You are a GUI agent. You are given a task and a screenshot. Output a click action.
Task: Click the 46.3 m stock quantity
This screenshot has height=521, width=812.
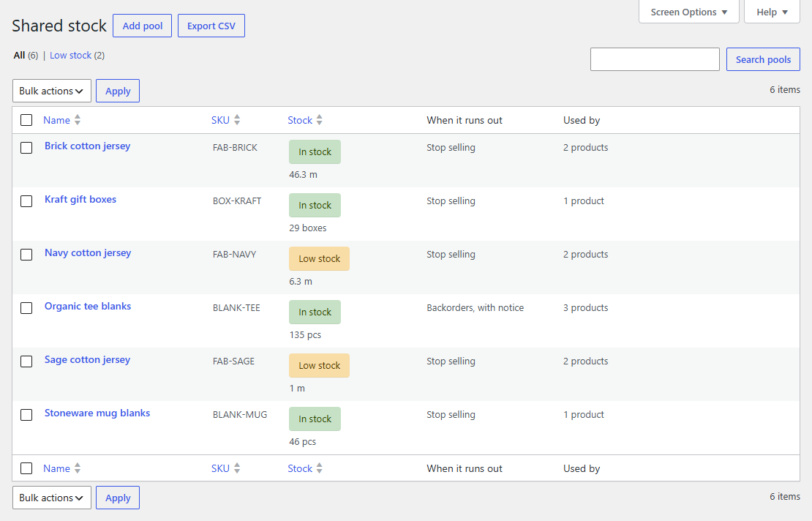tap(304, 175)
